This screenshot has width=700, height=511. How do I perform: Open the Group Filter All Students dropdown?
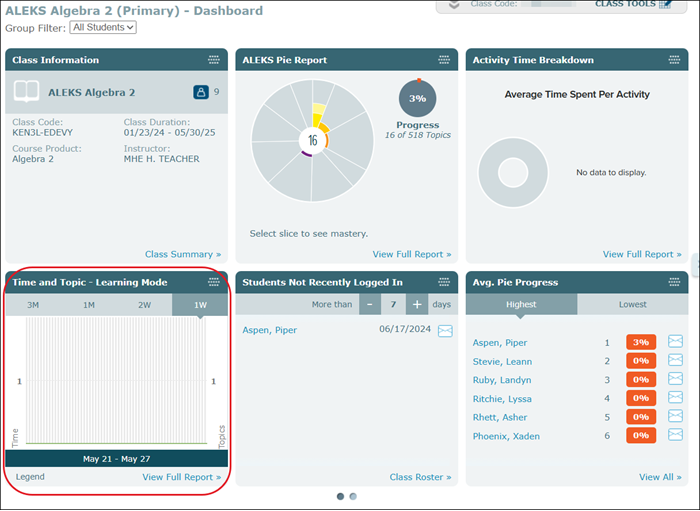point(103,27)
